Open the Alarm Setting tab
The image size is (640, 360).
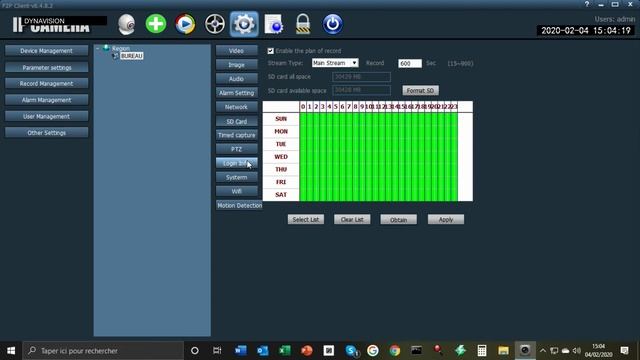(x=236, y=93)
